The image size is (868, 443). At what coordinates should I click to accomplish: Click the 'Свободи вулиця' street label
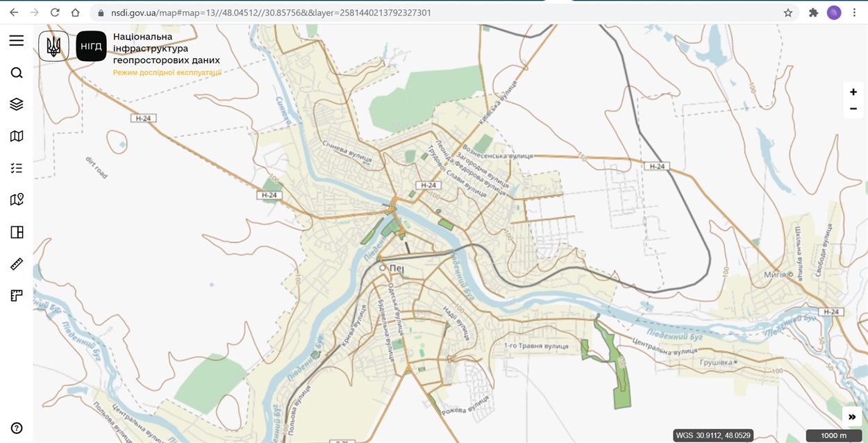click(x=824, y=250)
